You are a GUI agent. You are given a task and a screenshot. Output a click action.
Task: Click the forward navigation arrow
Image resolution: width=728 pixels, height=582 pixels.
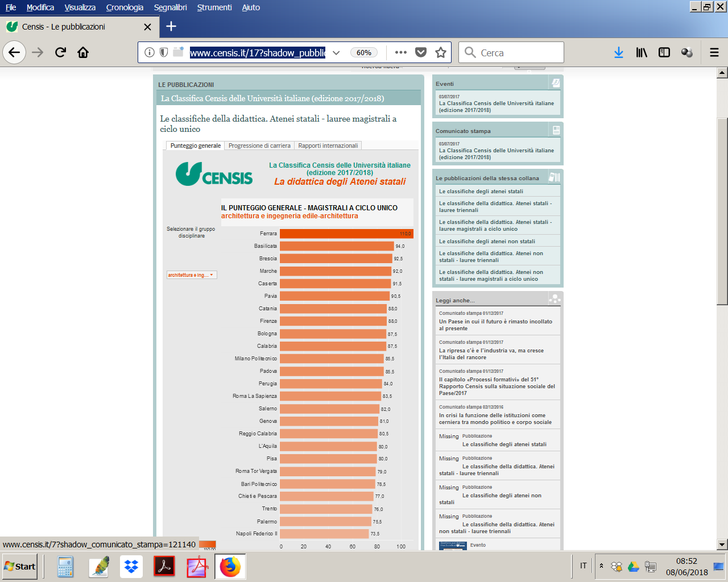38,52
